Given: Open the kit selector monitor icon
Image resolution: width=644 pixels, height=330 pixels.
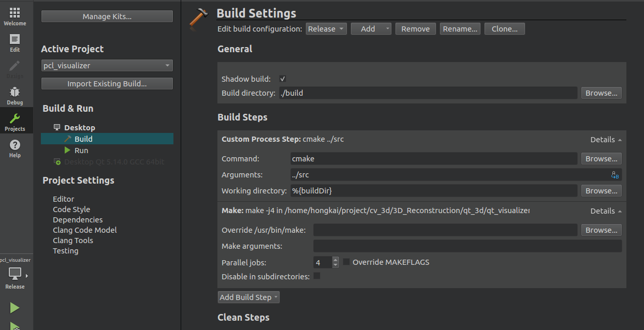Looking at the screenshot, I should click(x=15, y=274).
